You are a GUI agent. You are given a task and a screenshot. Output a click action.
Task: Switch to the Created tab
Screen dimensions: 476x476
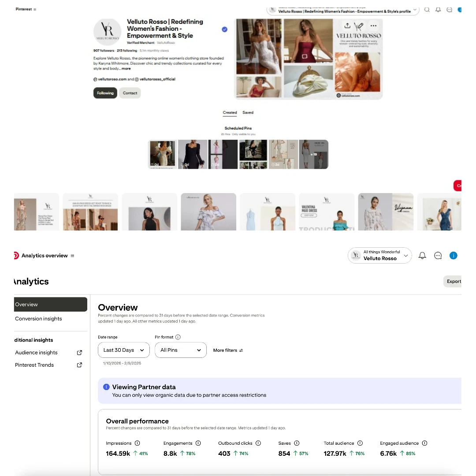(x=230, y=113)
